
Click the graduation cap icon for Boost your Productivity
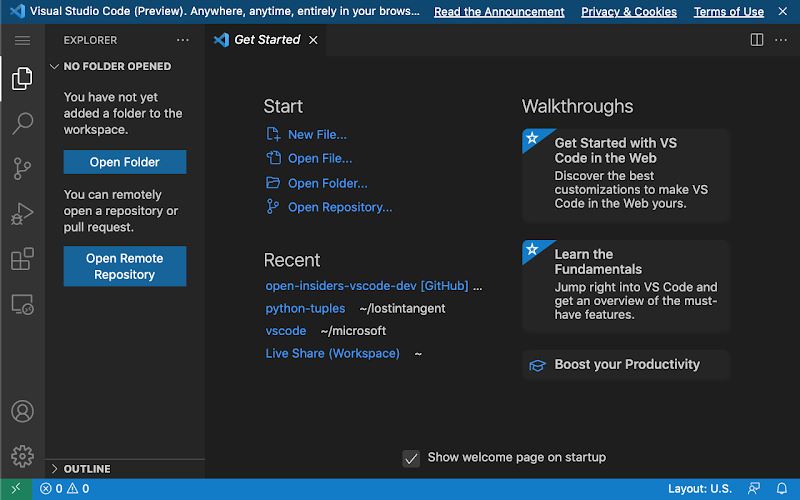[x=537, y=365]
